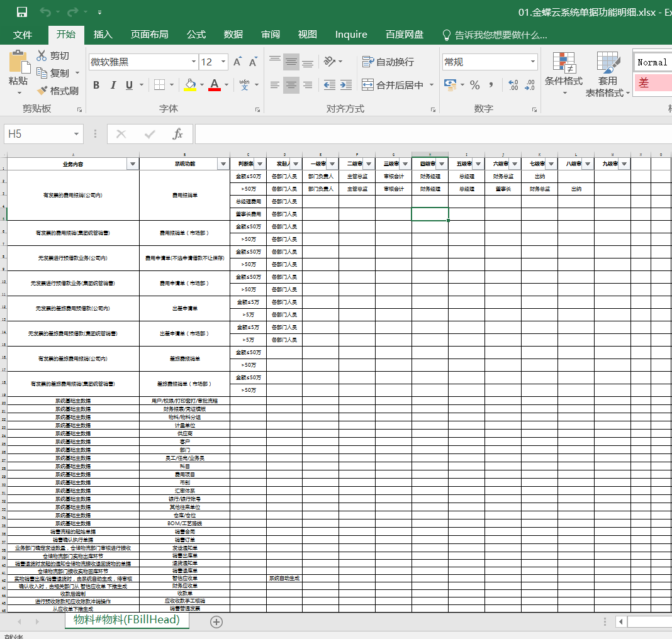Open the font name dropdown 微软雅黑
This screenshot has height=639, width=672.
pyautogui.click(x=194, y=62)
